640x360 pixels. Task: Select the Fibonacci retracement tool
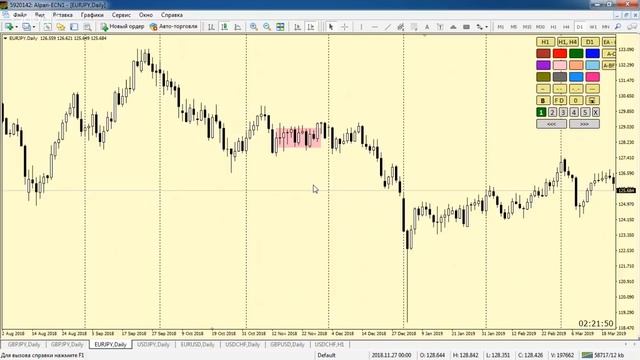(x=414, y=27)
